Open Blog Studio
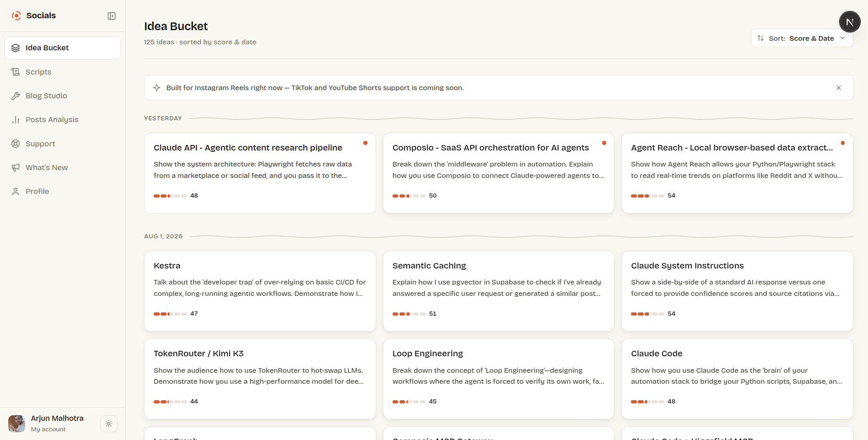This screenshot has width=868, height=440. pos(63,96)
